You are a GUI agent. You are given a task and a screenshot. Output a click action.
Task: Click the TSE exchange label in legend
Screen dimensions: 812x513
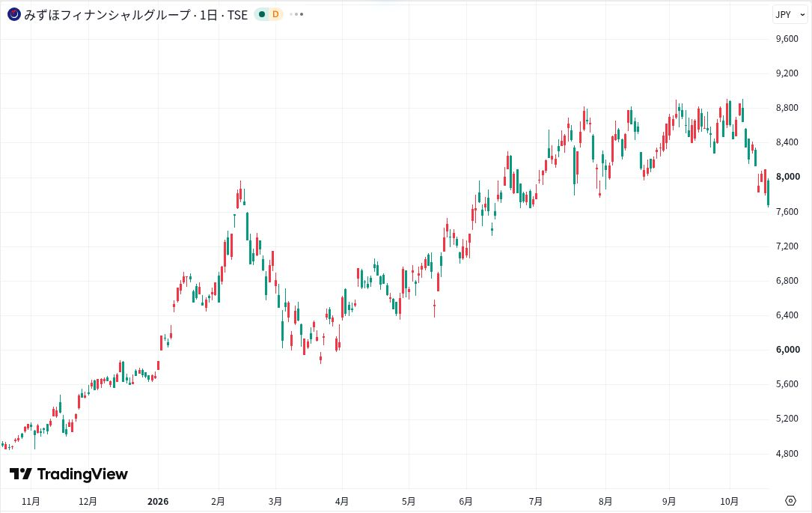tap(238, 15)
